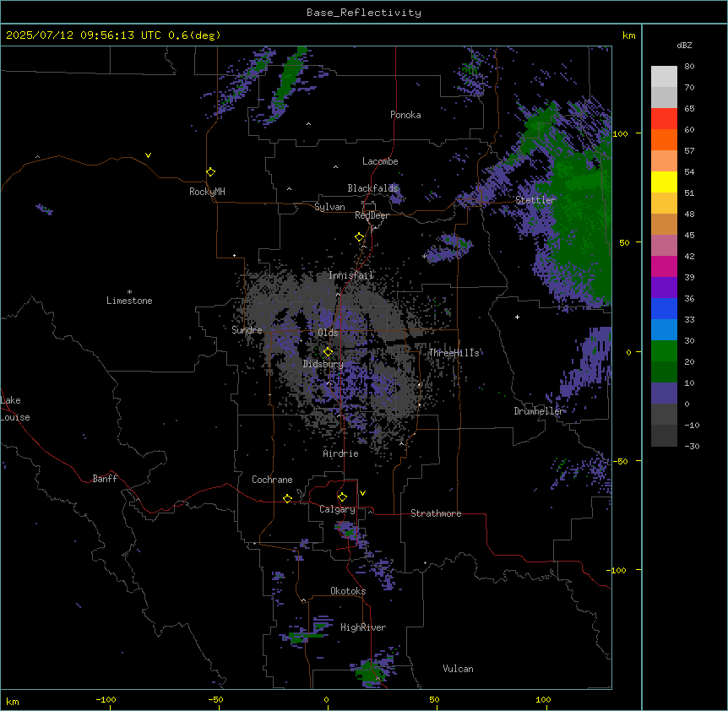Click the yellow diamond marker above Calgary label
The height and width of the screenshot is (711, 728).
342,497
